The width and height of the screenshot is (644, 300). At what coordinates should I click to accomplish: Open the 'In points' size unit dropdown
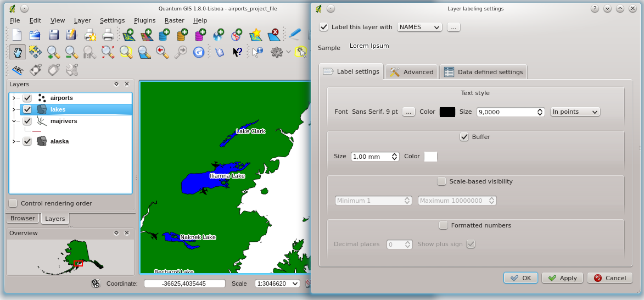tap(575, 112)
